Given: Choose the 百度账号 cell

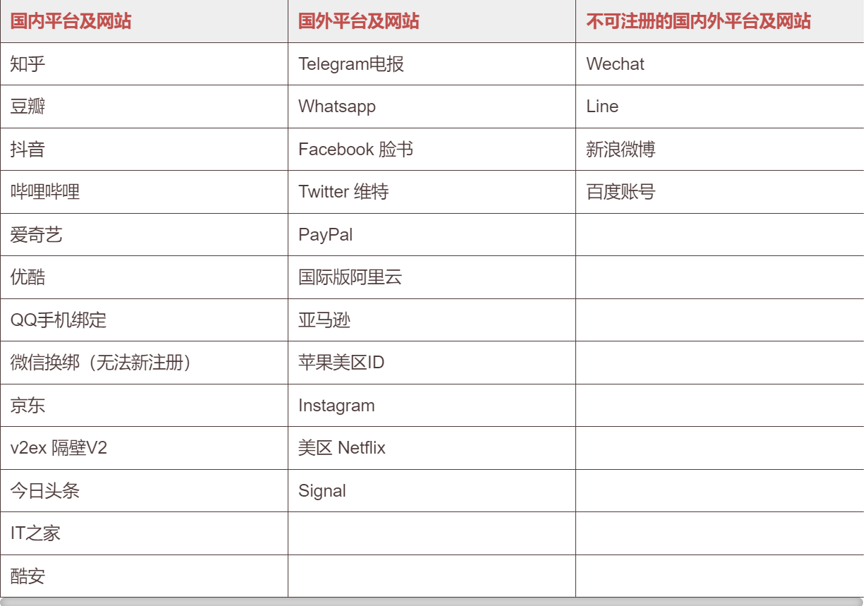Looking at the screenshot, I should (720, 192).
